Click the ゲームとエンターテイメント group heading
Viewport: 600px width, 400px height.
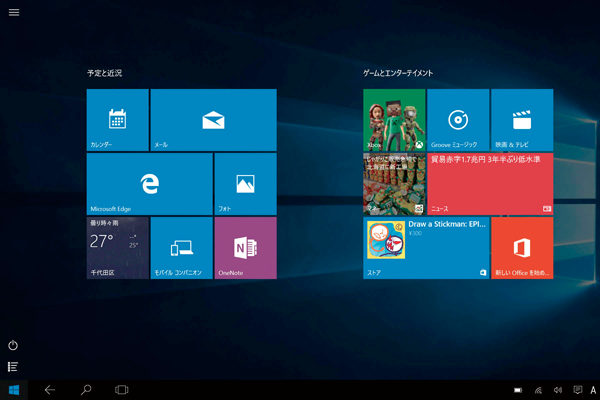pyautogui.click(x=398, y=73)
